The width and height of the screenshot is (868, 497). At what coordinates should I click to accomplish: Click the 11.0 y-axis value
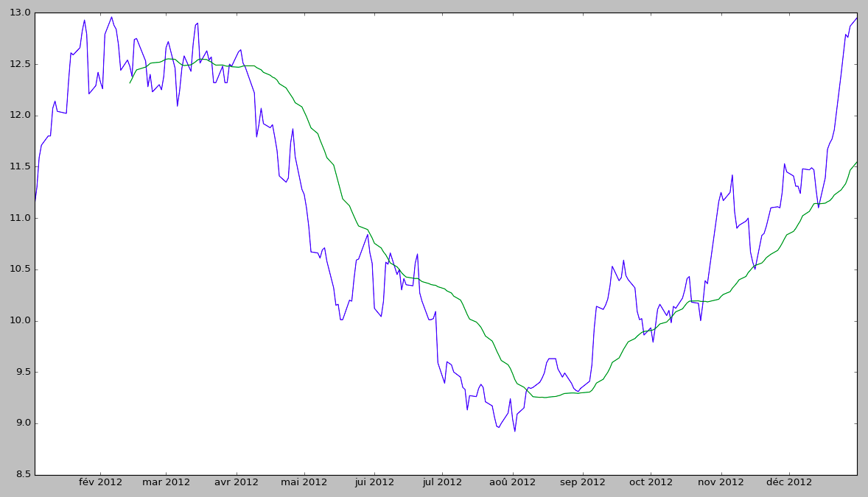coord(20,218)
